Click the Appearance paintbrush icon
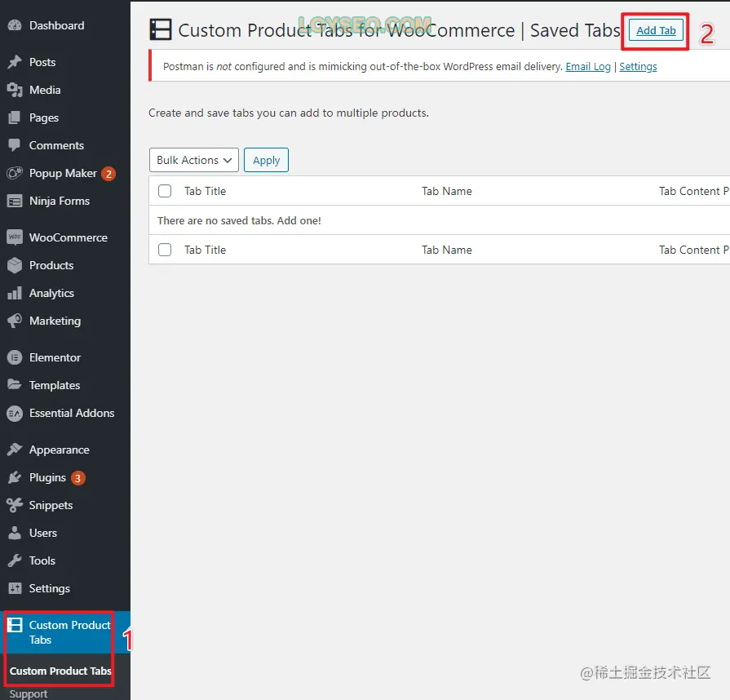Screen dimensions: 730x700 tap(15, 450)
